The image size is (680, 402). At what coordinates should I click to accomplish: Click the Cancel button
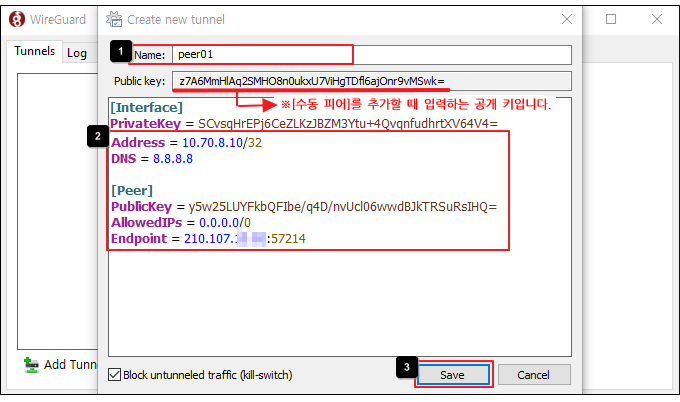[534, 374]
